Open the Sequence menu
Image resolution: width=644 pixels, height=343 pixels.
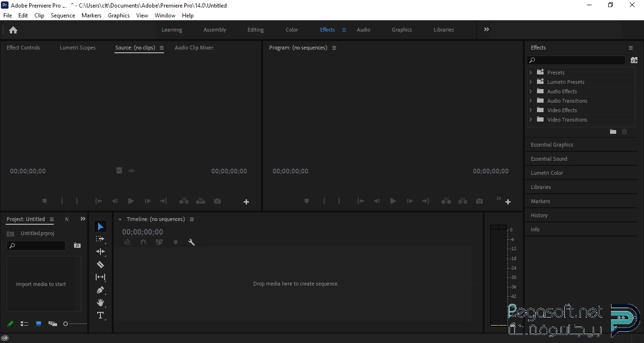point(63,16)
